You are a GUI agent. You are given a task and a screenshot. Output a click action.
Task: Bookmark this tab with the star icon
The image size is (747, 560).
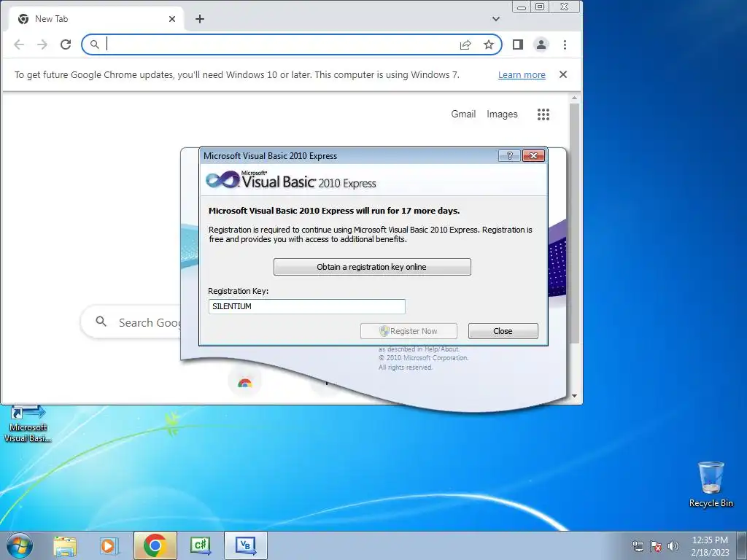coord(489,44)
